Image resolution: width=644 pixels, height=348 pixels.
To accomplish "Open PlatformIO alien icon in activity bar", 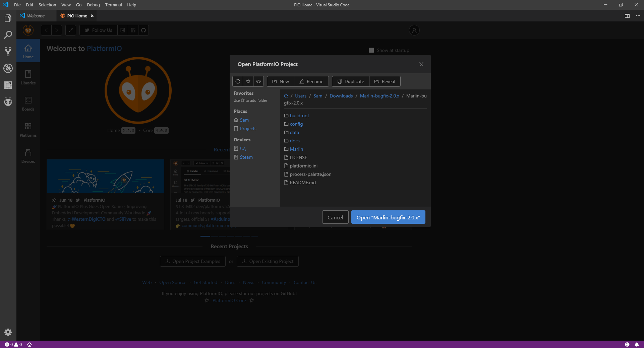I will click(x=8, y=102).
